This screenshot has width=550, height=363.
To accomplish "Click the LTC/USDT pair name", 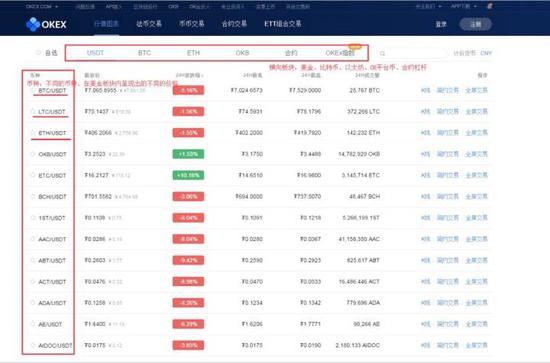I will pyautogui.click(x=52, y=112).
